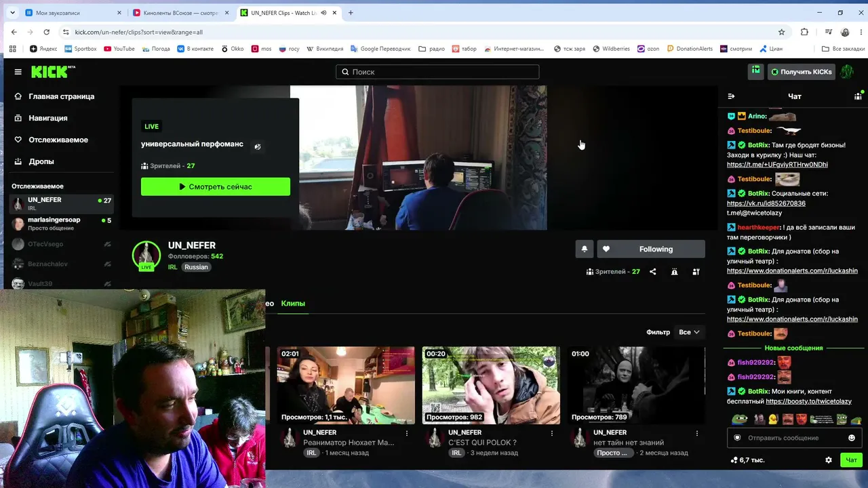Switch to Киноленты ВСоюзе browser tab

181,13
